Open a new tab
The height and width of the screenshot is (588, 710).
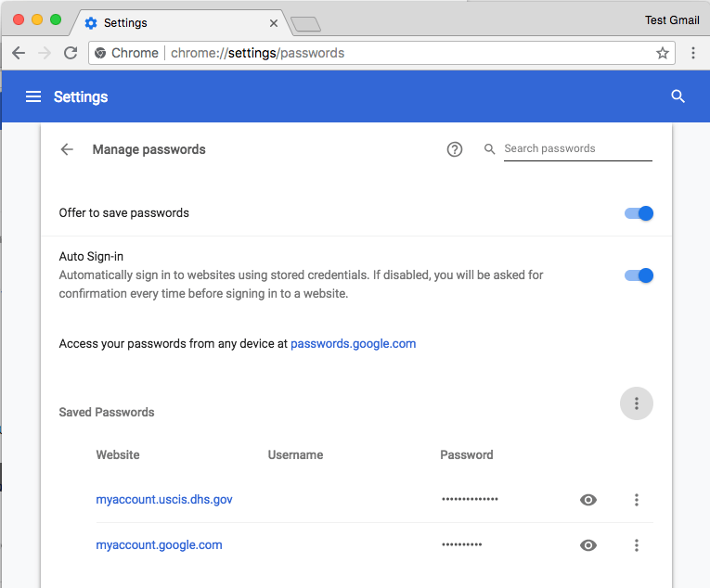305,24
